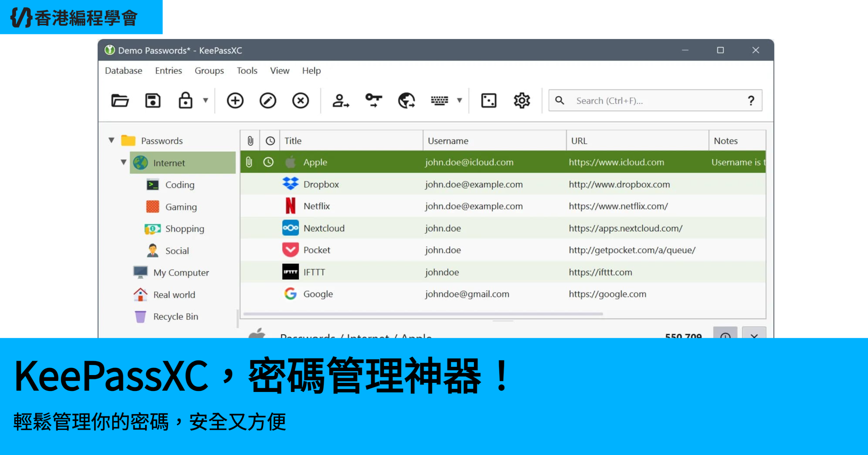Click the Save Database icon

(x=153, y=101)
